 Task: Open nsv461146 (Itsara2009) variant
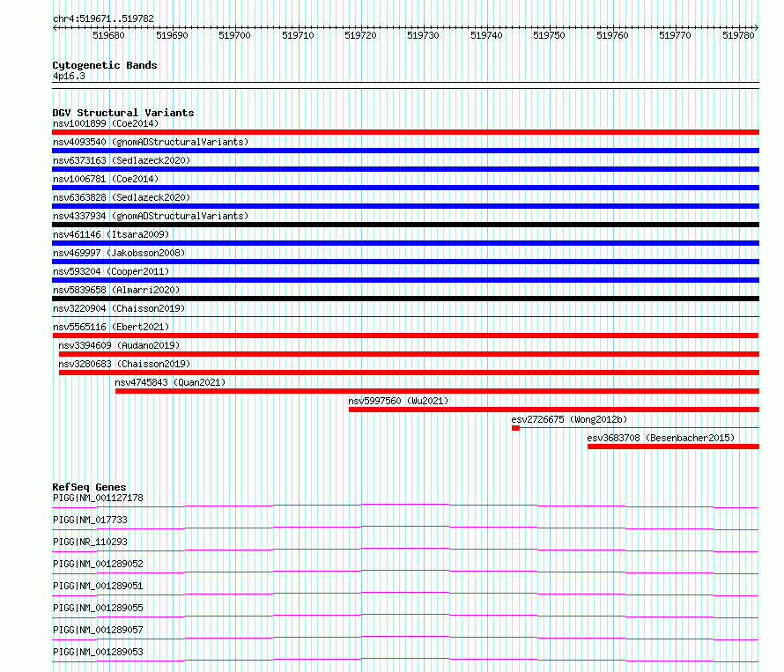click(x=111, y=234)
